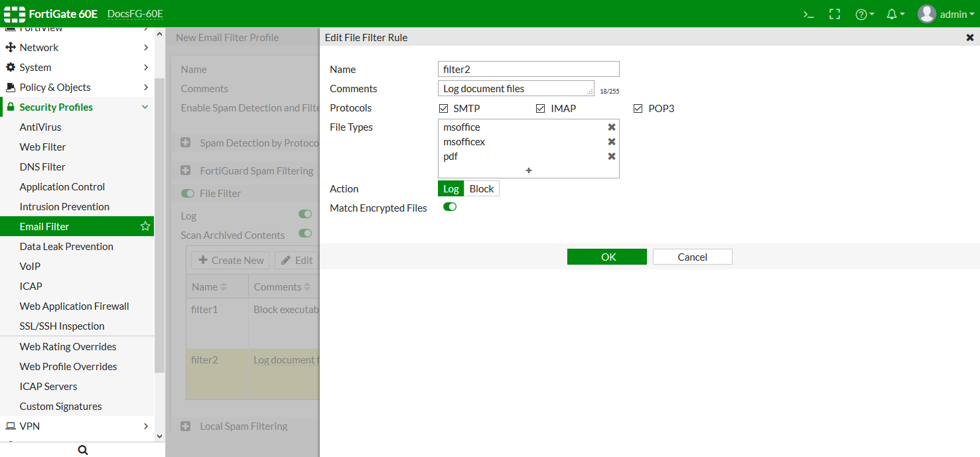Open search with the magnifier icon
980x457 pixels.
click(x=82, y=449)
